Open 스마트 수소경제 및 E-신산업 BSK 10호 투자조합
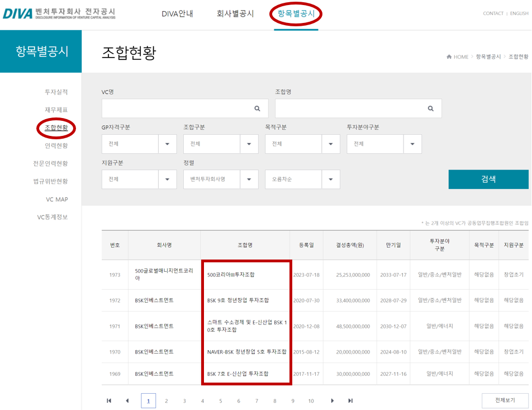The image size is (532, 410). [x=247, y=326]
